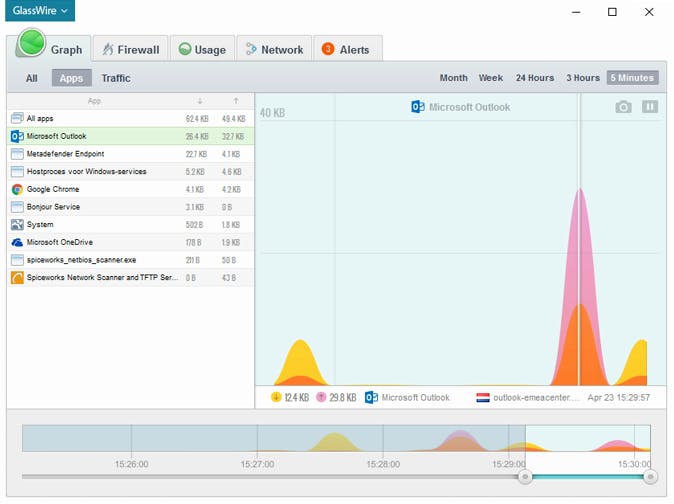674x504 pixels.
Task: Select the All apps row
Action: [x=131, y=118]
